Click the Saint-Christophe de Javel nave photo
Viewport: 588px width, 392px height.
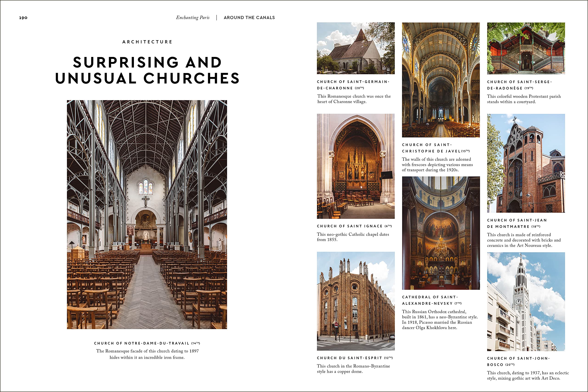pos(441,80)
